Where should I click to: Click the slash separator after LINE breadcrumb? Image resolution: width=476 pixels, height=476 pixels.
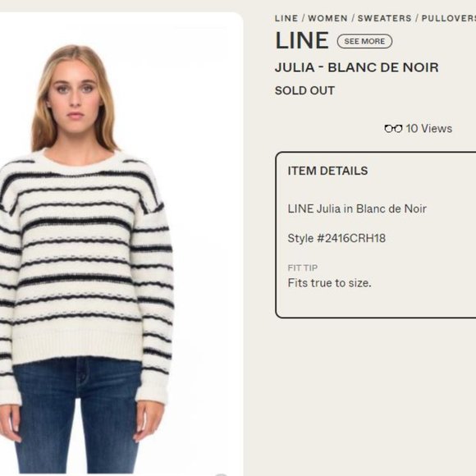(303, 18)
